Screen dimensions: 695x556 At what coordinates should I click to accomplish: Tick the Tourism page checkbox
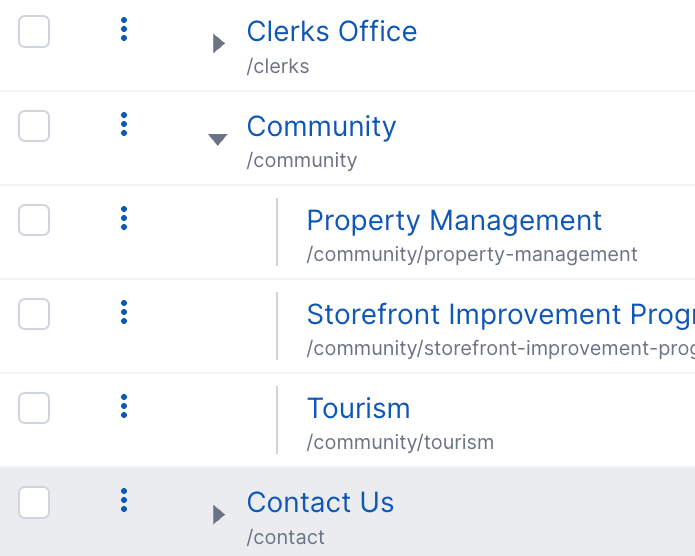pyautogui.click(x=34, y=408)
